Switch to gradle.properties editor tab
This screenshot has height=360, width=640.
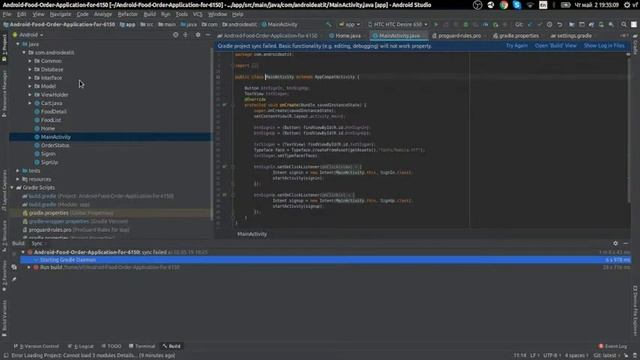tap(516, 36)
